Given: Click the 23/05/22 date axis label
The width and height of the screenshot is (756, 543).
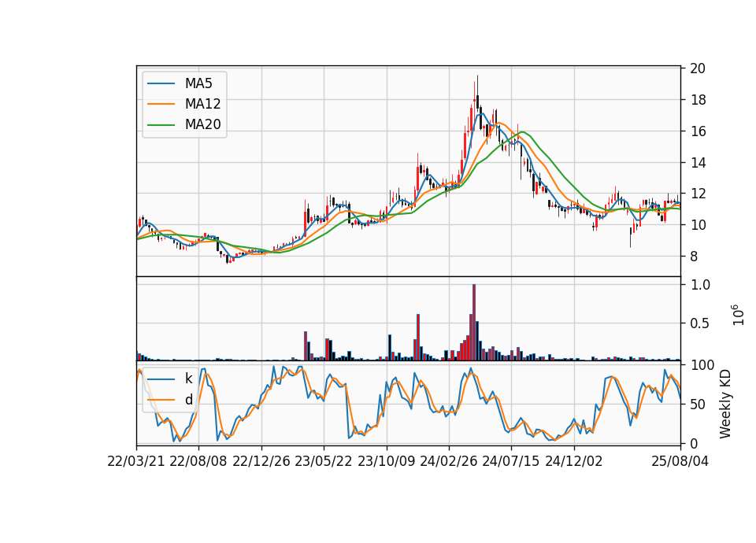Looking at the screenshot, I should [324, 461].
